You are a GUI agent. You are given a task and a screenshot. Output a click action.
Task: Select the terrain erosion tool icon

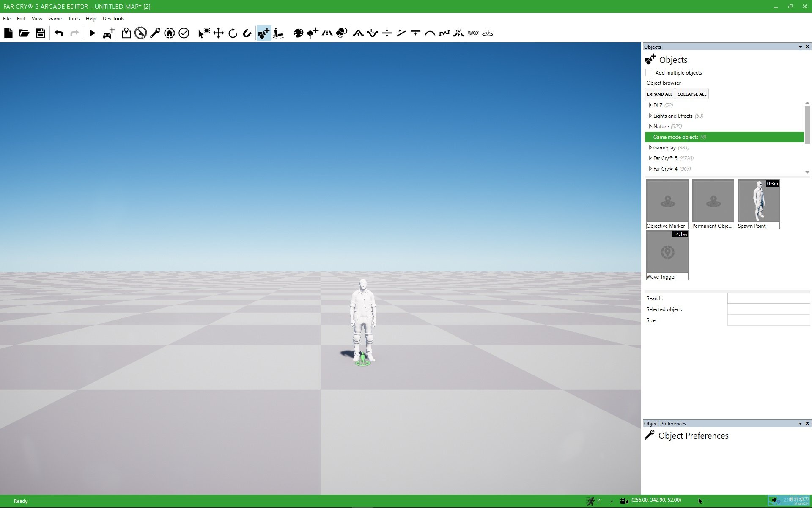point(459,33)
